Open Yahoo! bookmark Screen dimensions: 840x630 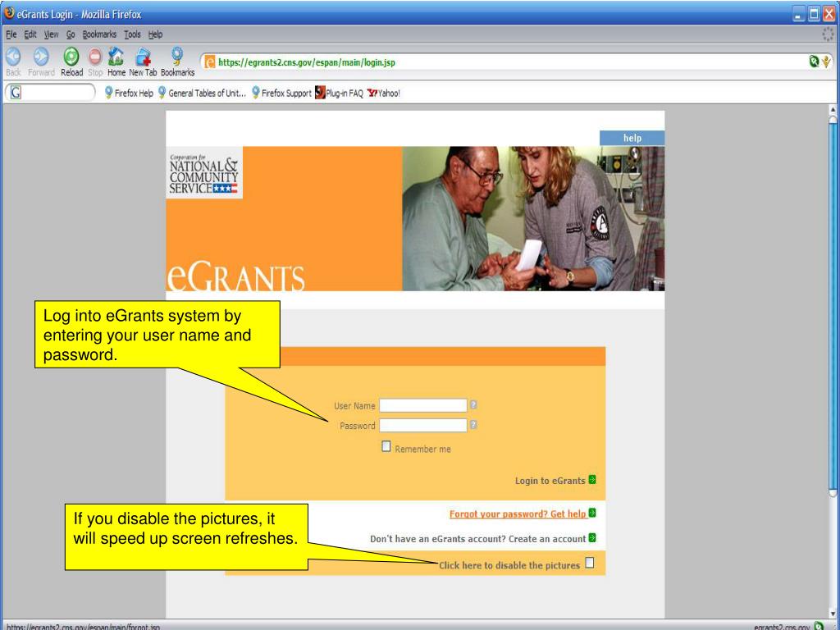point(384,94)
